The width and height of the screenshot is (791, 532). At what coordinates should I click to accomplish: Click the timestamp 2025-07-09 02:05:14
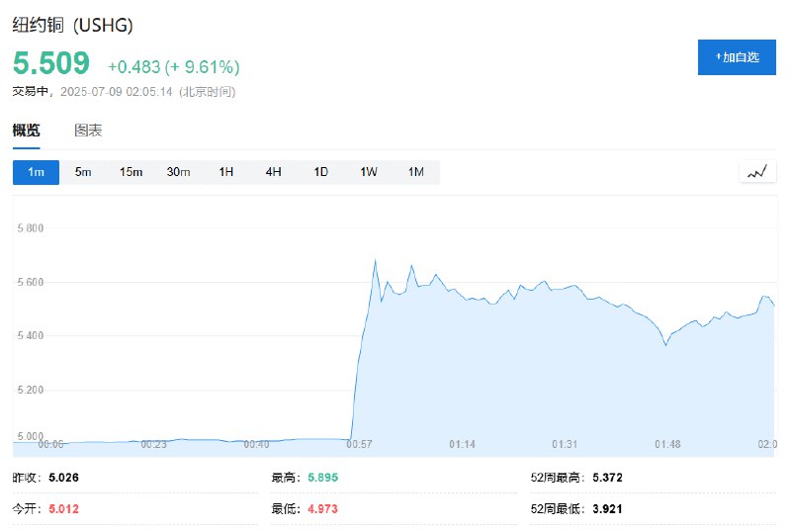coord(117,92)
